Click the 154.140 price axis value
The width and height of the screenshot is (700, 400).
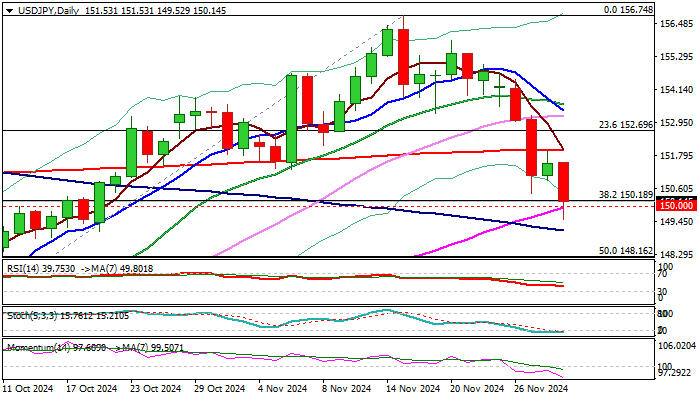[x=678, y=90]
